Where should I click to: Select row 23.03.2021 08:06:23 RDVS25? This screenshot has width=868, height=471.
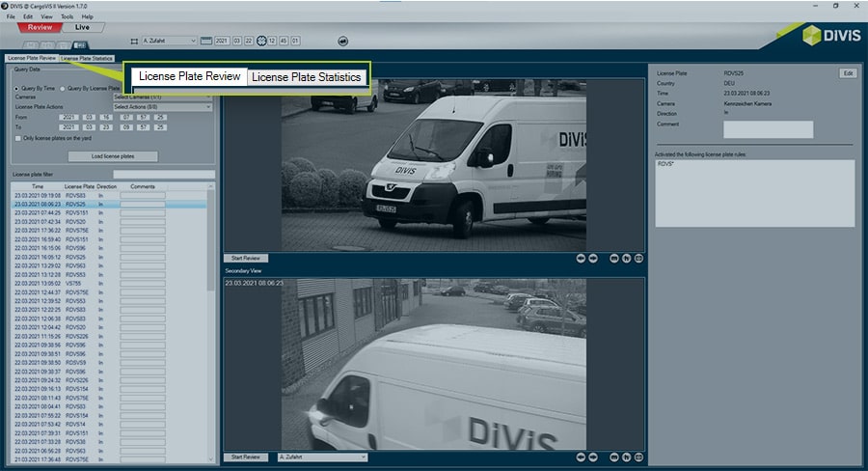[x=108, y=205]
